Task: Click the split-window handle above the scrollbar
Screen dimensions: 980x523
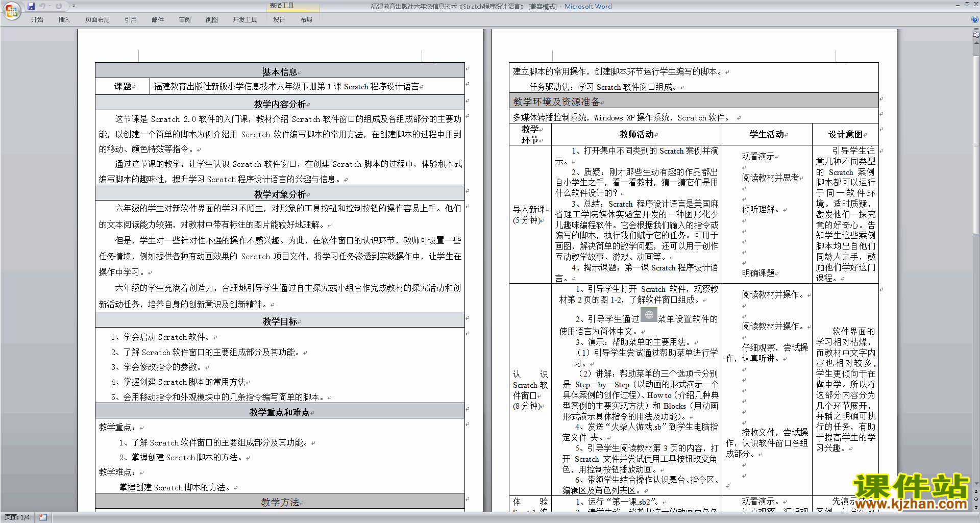Action: click(x=976, y=30)
